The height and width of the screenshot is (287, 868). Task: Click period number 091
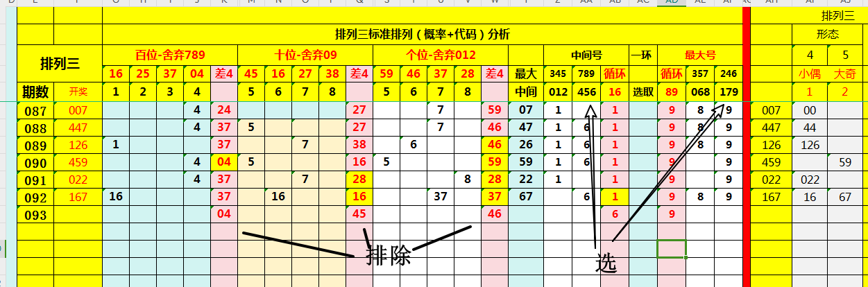(x=35, y=180)
